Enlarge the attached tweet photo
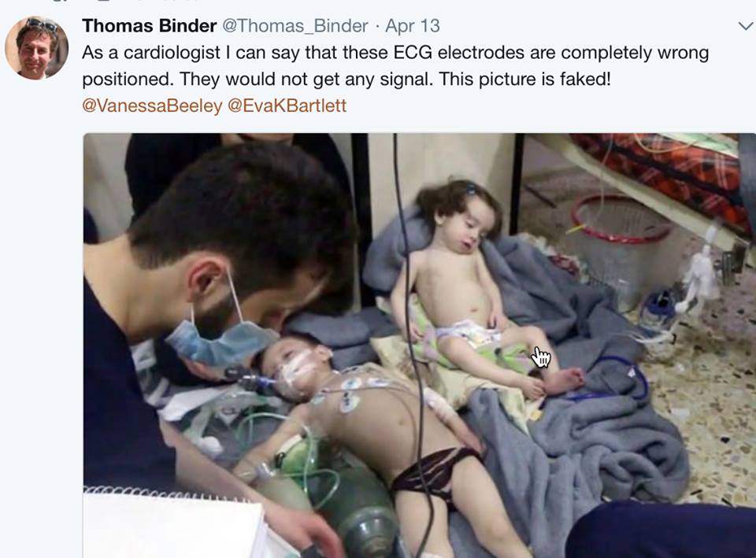This screenshot has width=756, height=558. pyautogui.click(x=420, y=346)
